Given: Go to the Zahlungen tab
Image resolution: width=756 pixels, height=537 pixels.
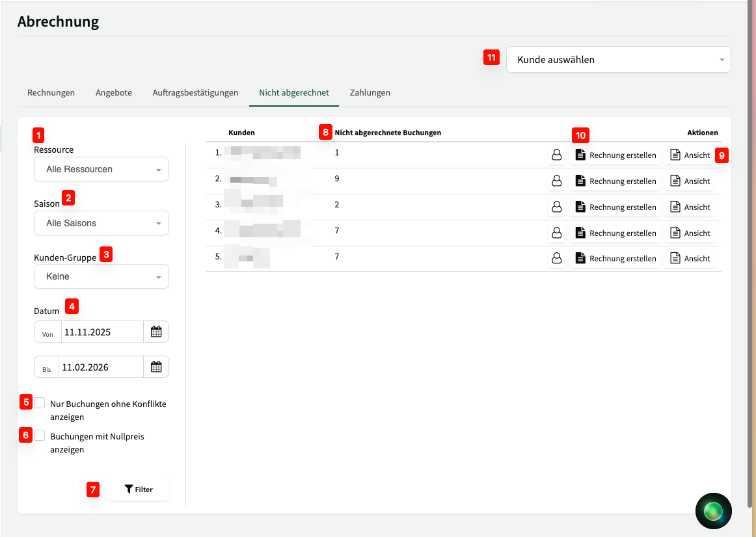Looking at the screenshot, I should (x=370, y=92).
